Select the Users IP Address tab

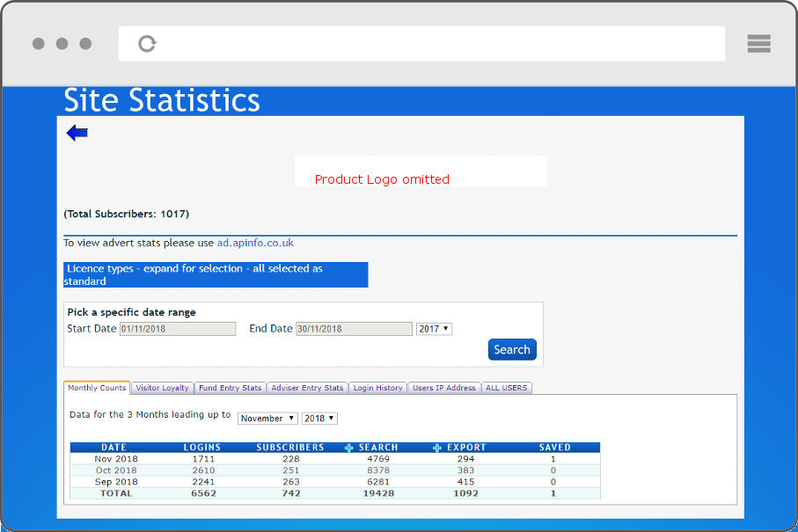click(444, 388)
